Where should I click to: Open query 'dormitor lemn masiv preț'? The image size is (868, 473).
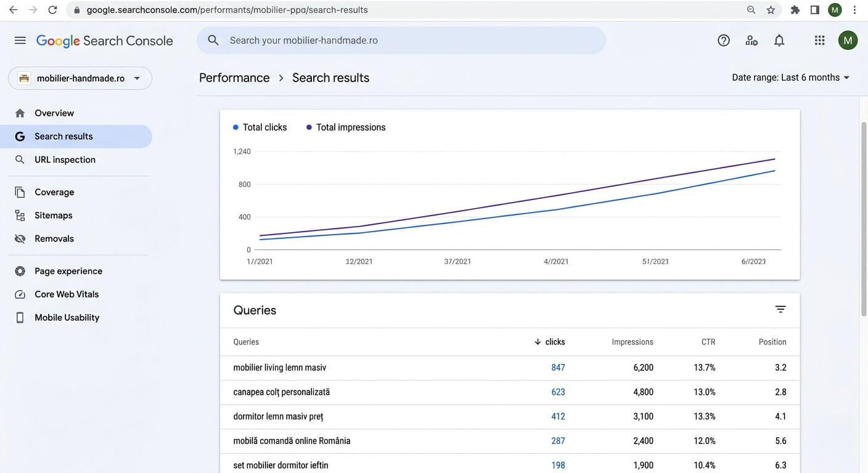(x=278, y=416)
